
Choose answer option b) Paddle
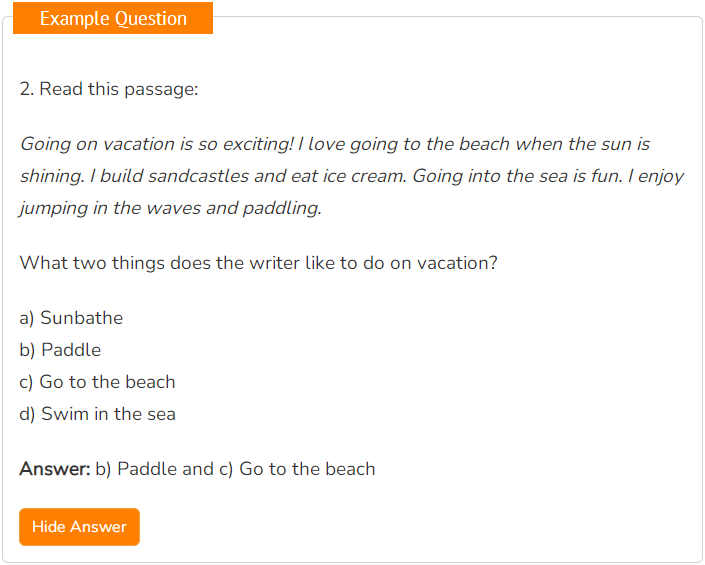point(60,350)
